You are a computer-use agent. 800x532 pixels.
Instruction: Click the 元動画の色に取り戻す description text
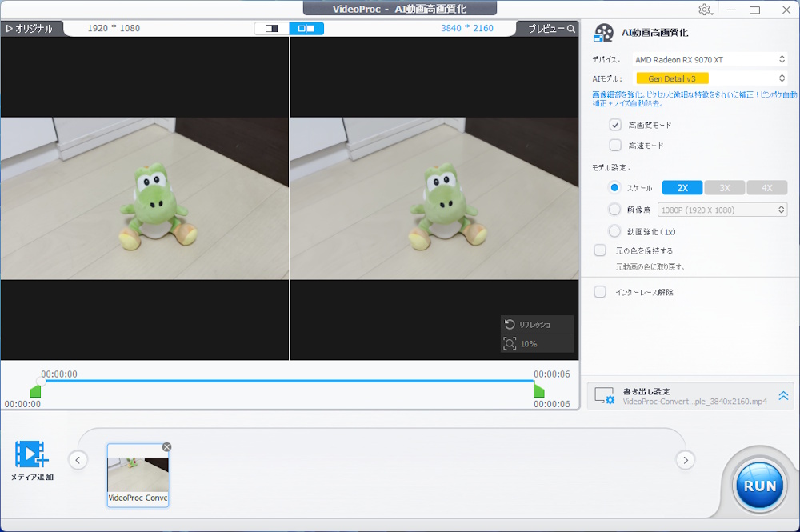pos(650,266)
